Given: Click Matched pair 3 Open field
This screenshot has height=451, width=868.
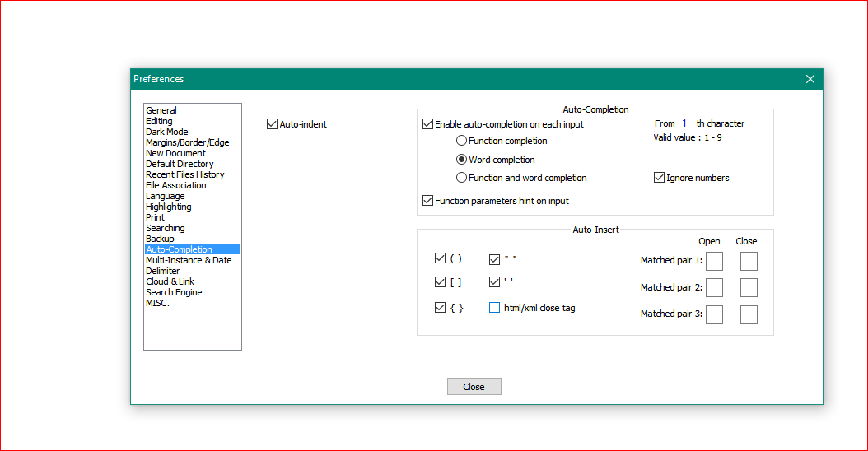Looking at the screenshot, I should 714,314.
